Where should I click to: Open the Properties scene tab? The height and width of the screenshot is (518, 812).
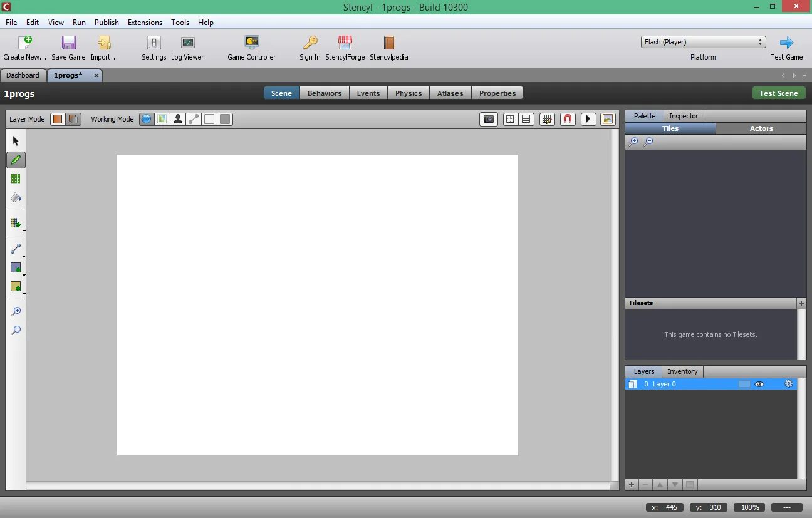[497, 93]
